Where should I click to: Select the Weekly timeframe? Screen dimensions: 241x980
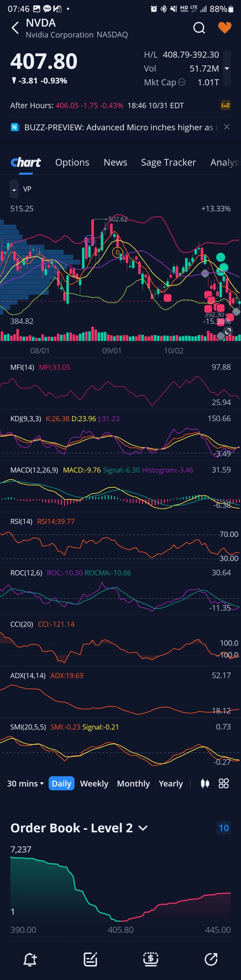[94, 784]
